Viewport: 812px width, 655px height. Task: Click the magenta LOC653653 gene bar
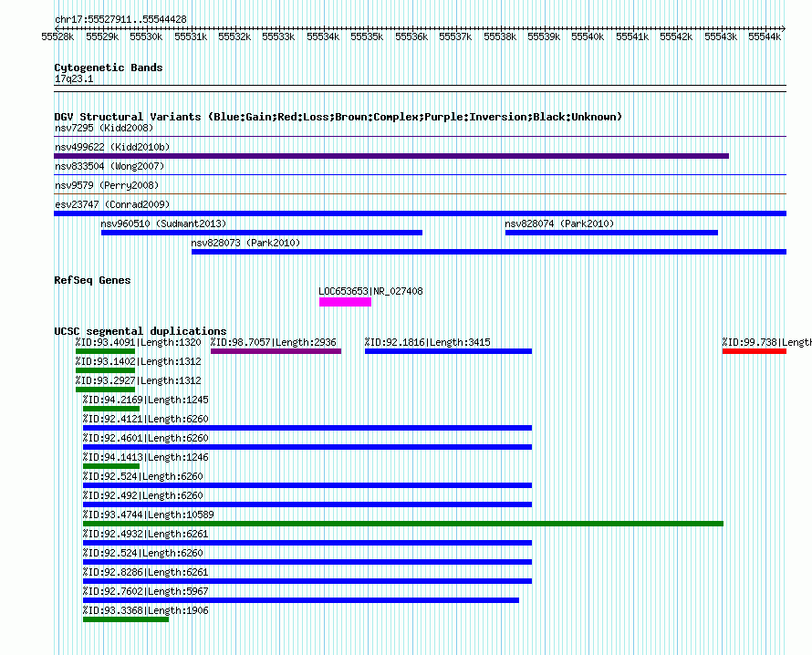click(345, 302)
